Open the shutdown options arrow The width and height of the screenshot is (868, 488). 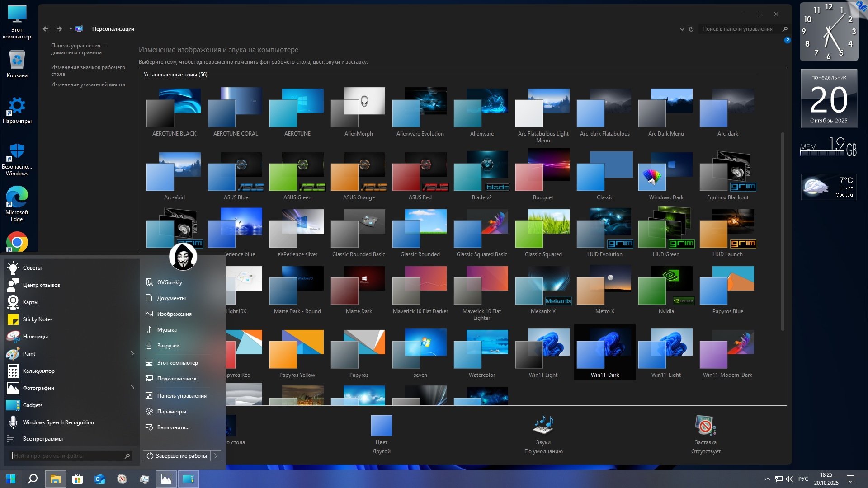click(x=216, y=456)
